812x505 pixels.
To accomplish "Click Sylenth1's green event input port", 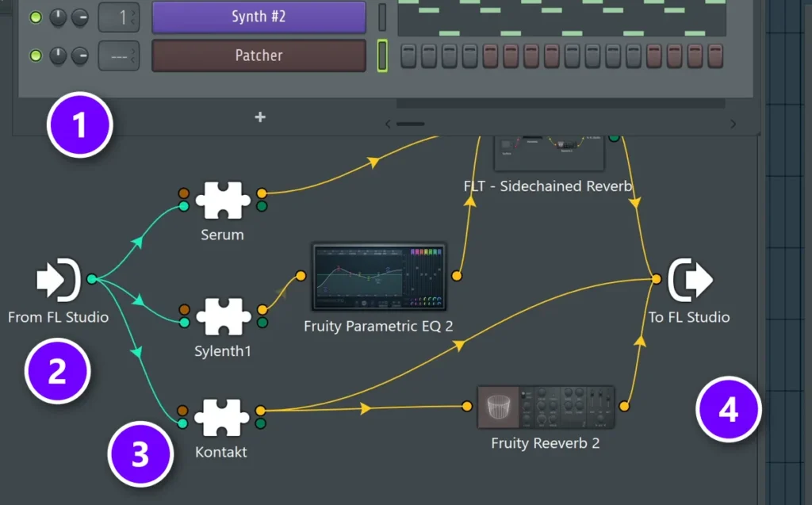I will (184, 323).
